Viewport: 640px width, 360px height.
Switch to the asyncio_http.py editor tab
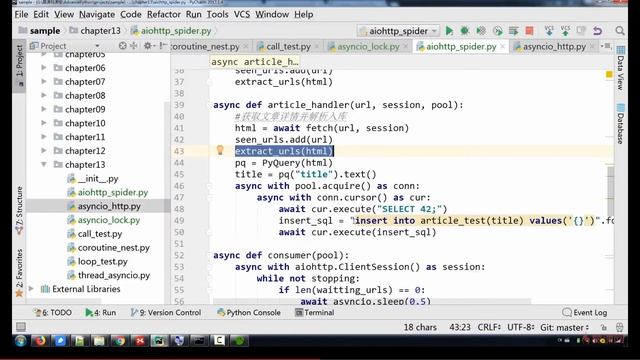pyautogui.click(x=554, y=47)
